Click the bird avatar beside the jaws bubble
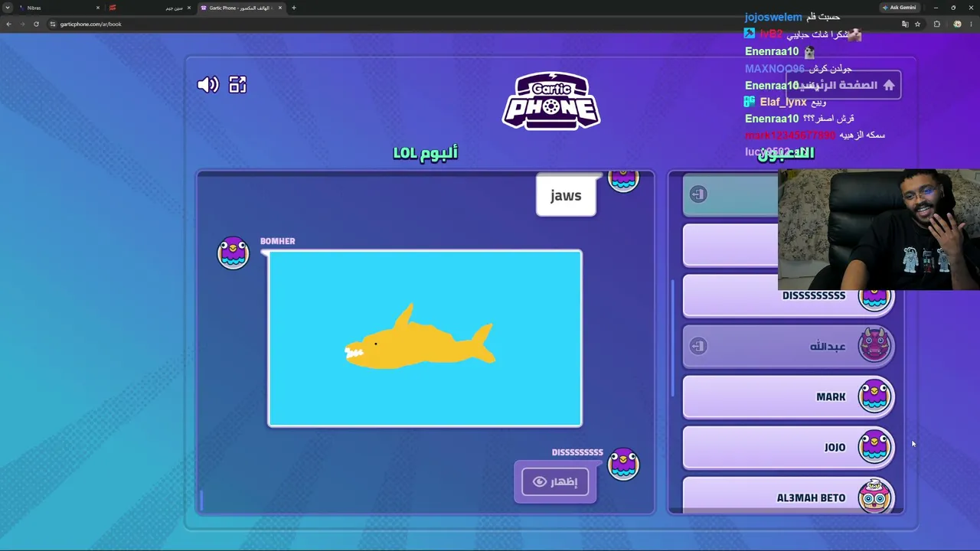 pos(623,181)
